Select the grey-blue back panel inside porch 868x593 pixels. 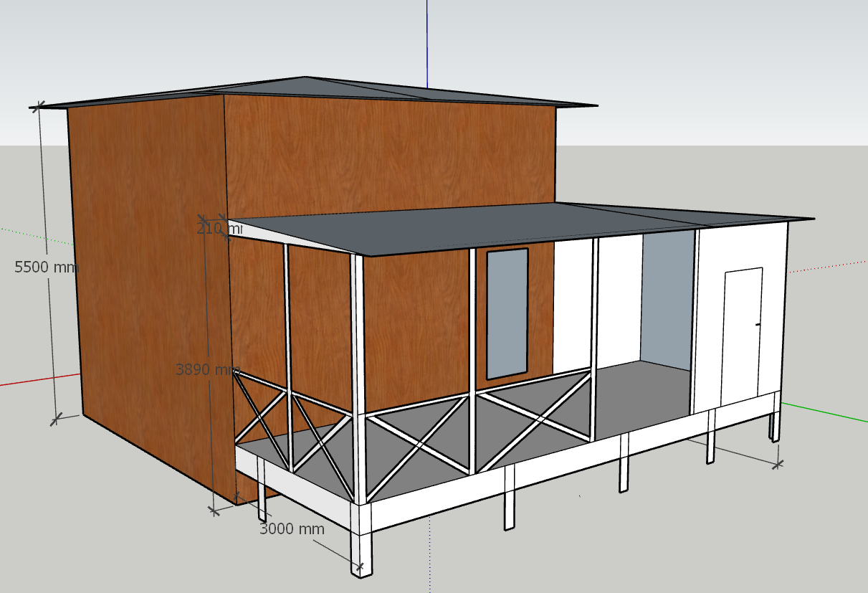click(667, 301)
